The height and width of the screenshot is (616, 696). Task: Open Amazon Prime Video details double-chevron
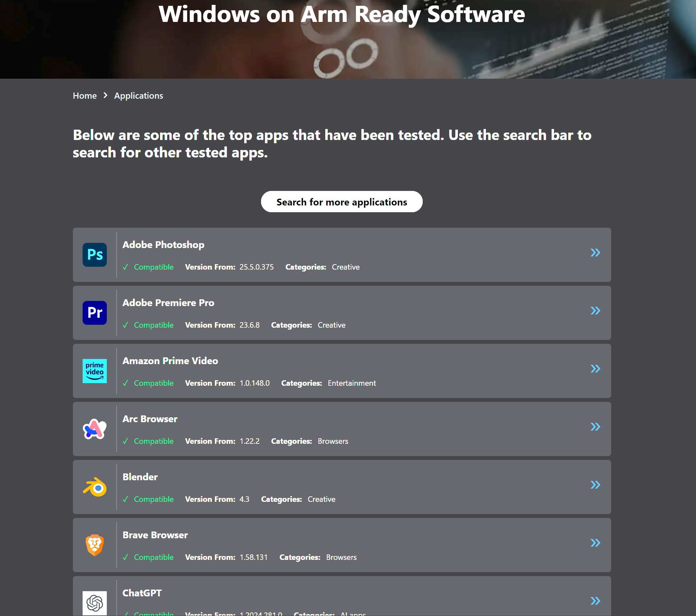pyautogui.click(x=595, y=369)
